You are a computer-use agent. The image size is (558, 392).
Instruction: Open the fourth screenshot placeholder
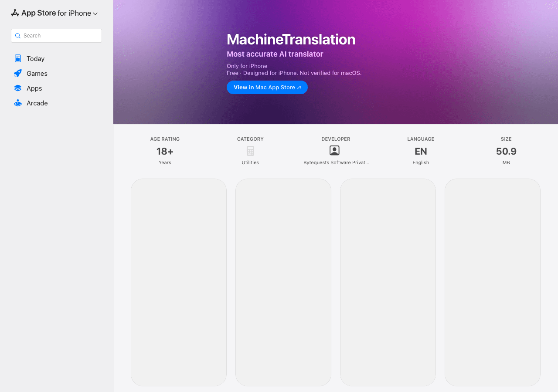[493, 282]
